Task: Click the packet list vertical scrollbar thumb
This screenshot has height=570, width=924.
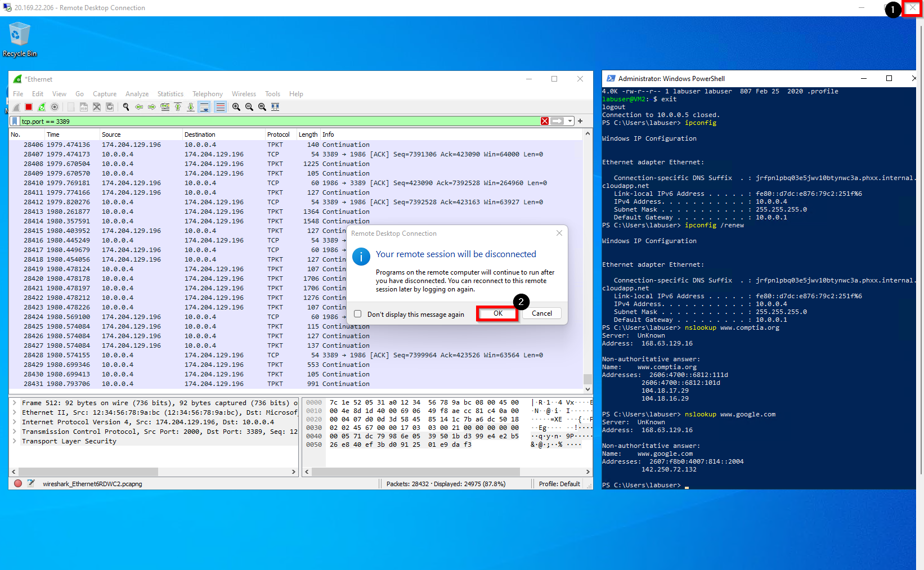Action: tap(587, 379)
